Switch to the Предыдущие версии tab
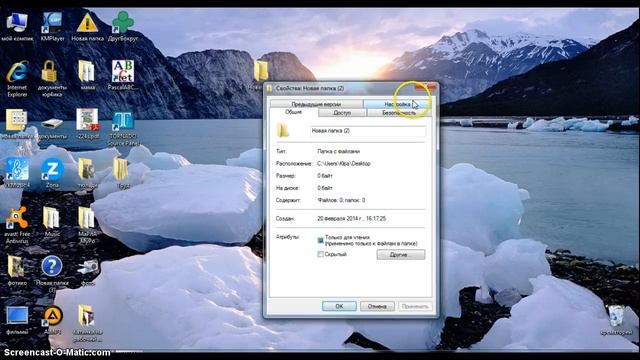The height and width of the screenshot is (360, 640). tap(316, 104)
